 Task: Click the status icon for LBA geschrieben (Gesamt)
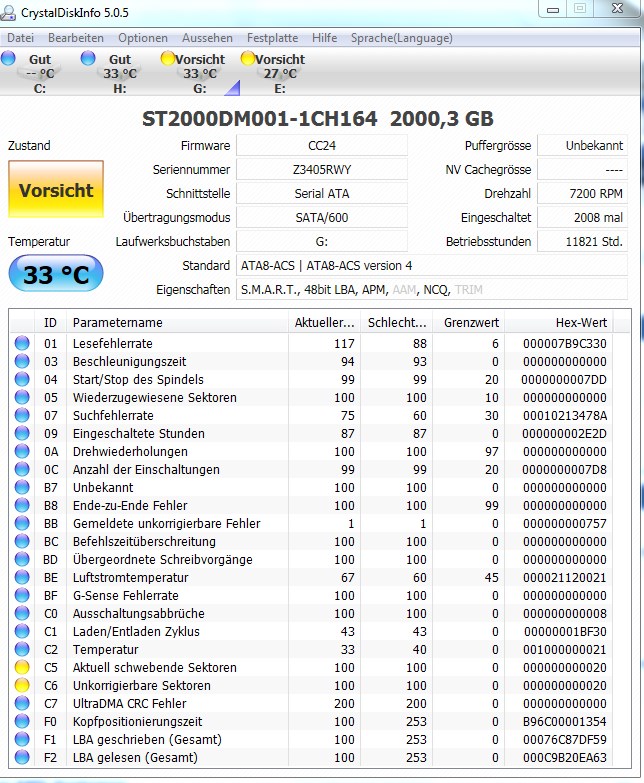pyautogui.click(x=22, y=739)
